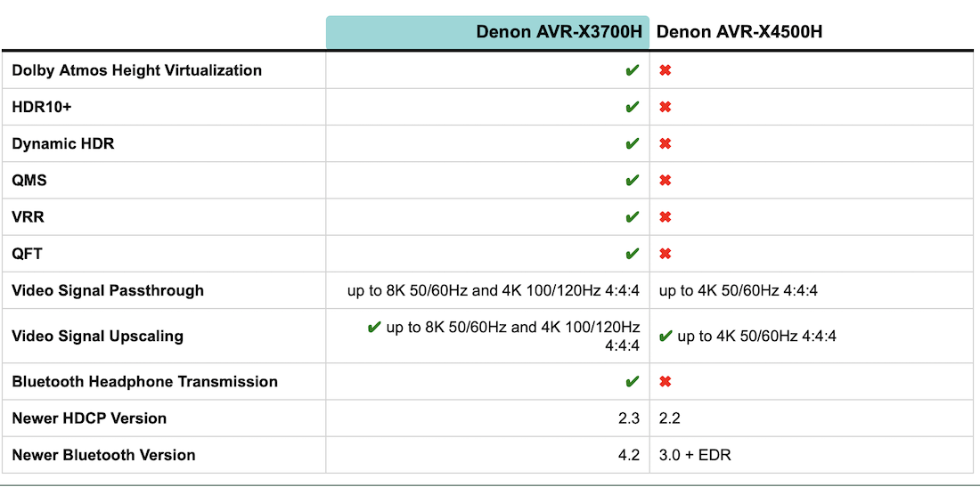Click green checkmark for Bluetooth Headphone Transmission
This screenshot has width=980, height=487.
click(632, 382)
